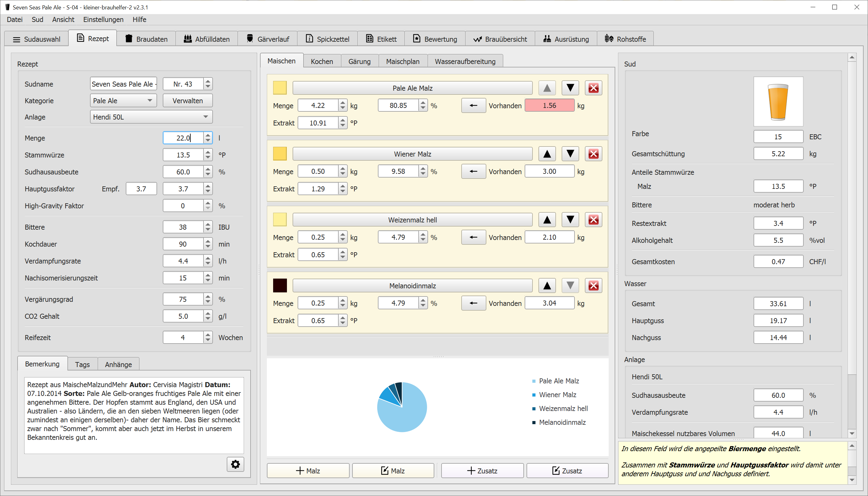Click the Verwalten button
The height and width of the screenshot is (496, 868).
[x=188, y=101]
